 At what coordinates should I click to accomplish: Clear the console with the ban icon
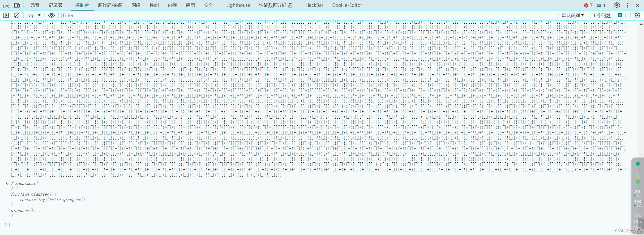click(x=17, y=15)
